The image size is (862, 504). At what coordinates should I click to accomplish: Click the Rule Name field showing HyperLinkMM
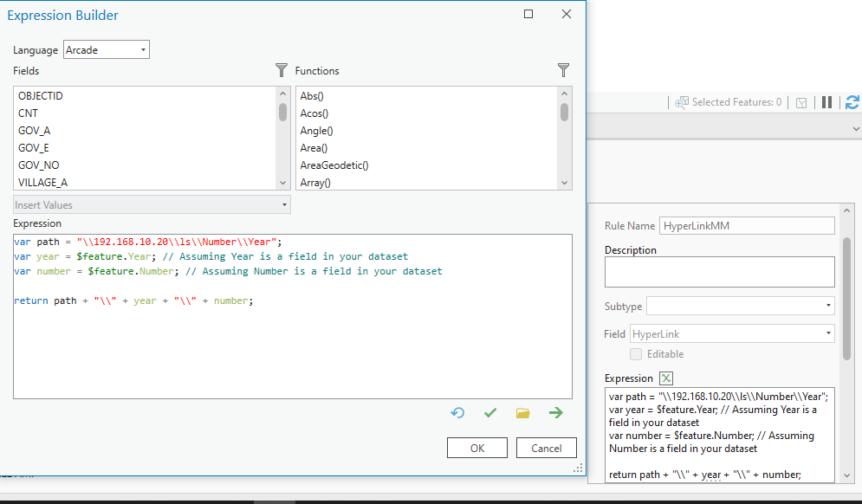[x=747, y=225]
